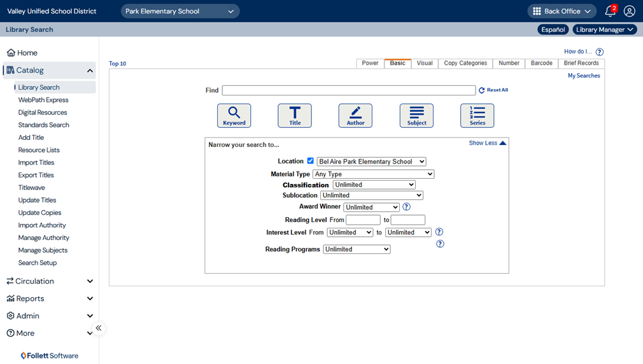
Task: Click the Find search text field
Action: 349,90
